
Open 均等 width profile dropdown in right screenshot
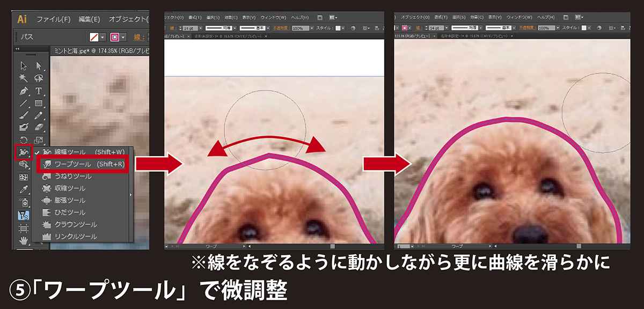pyautogui.click(x=481, y=28)
